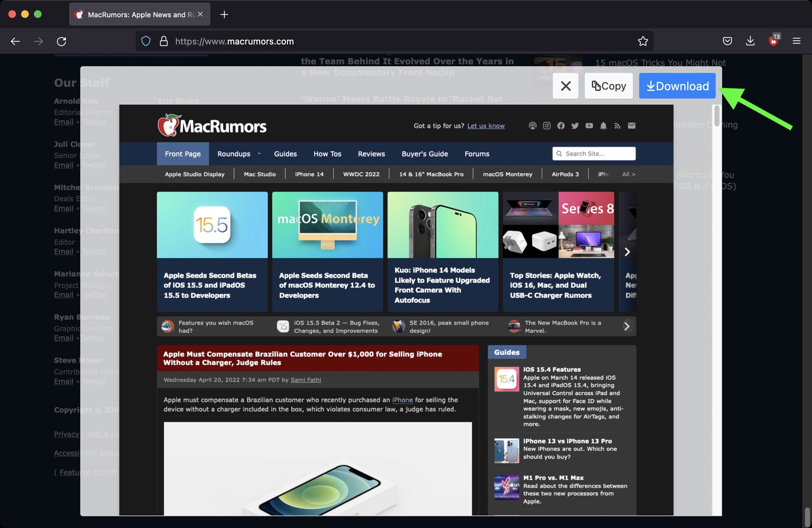Close the MacRumors browser tab
This screenshot has width=812, height=528.
coord(200,14)
